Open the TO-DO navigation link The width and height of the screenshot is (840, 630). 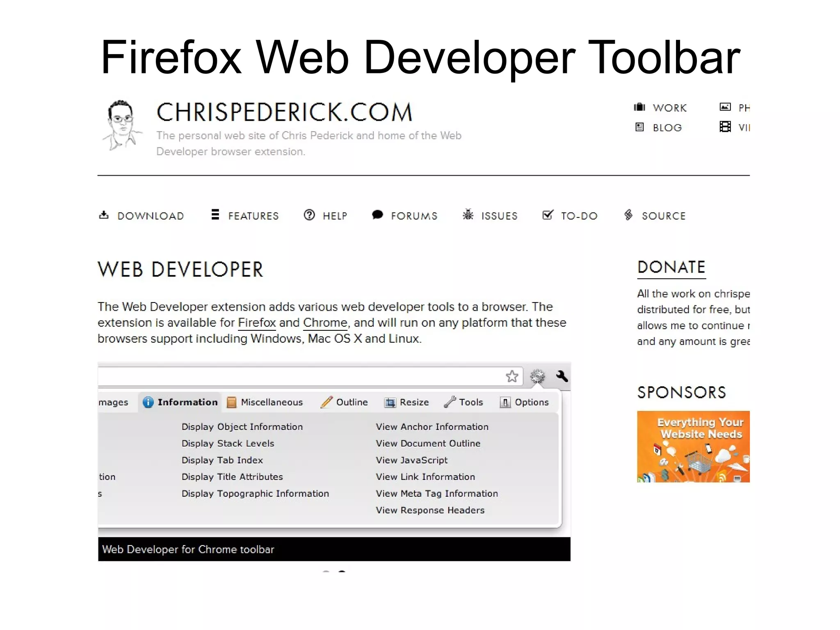click(x=579, y=216)
